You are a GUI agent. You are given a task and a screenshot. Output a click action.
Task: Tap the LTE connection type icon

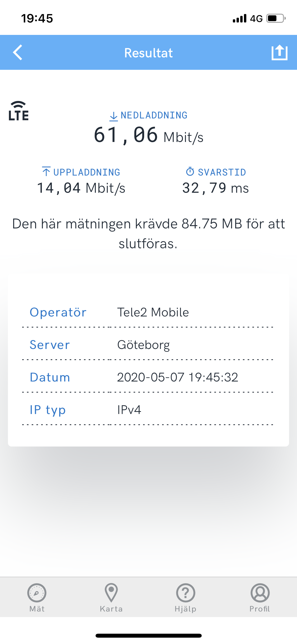click(x=18, y=111)
